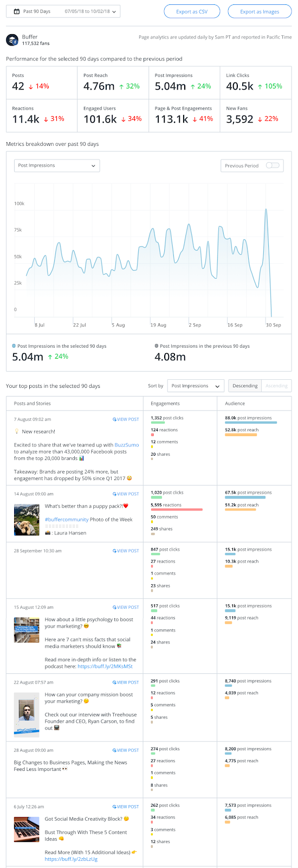Open View Post for the 22 August post
The height and width of the screenshot is (868, 298).
[x=126, y=682]
